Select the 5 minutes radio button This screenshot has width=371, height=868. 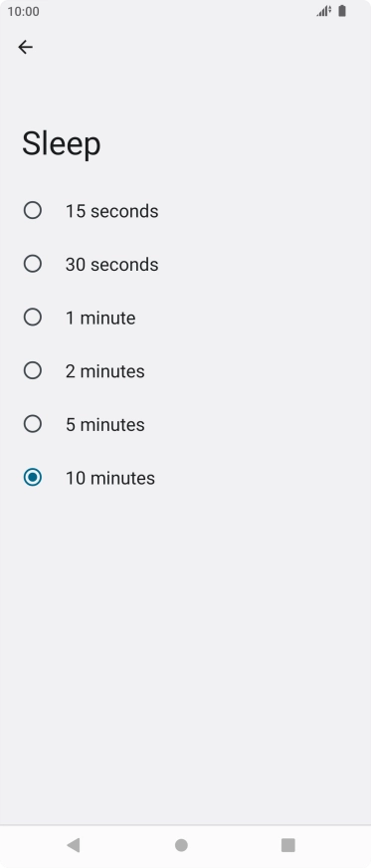coord(33,424)
